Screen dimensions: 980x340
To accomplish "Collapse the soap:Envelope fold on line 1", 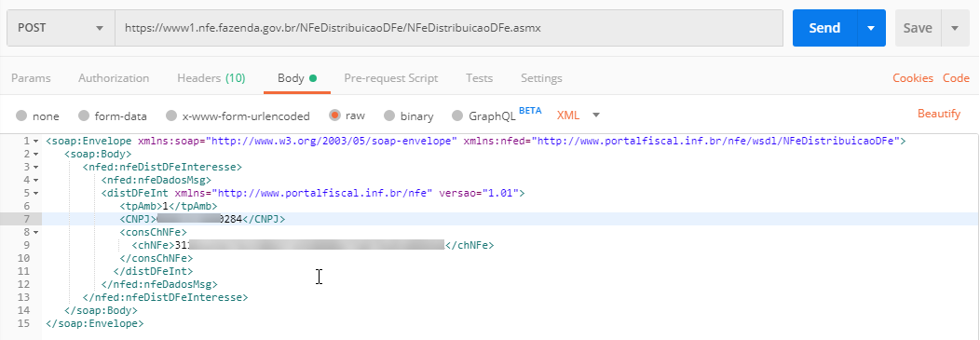I will [x=35, y=142].
